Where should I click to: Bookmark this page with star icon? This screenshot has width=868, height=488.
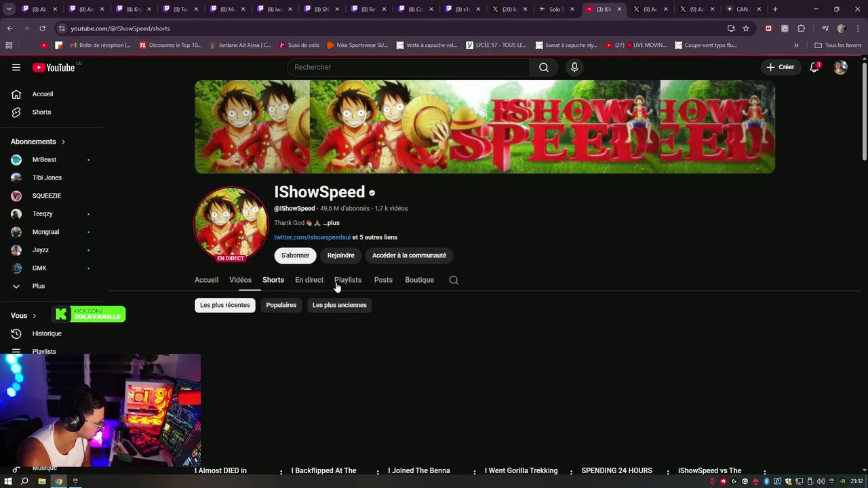click(x=746, y=28)
